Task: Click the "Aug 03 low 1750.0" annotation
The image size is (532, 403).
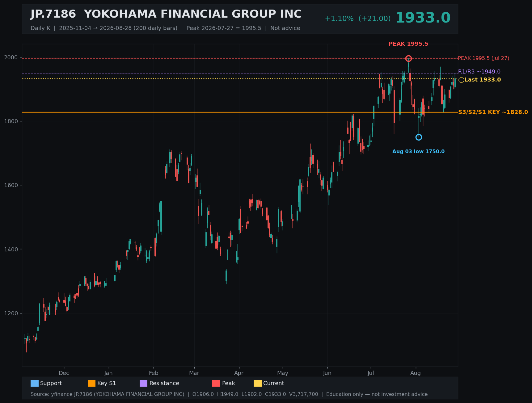Action: tap(419, 152)
